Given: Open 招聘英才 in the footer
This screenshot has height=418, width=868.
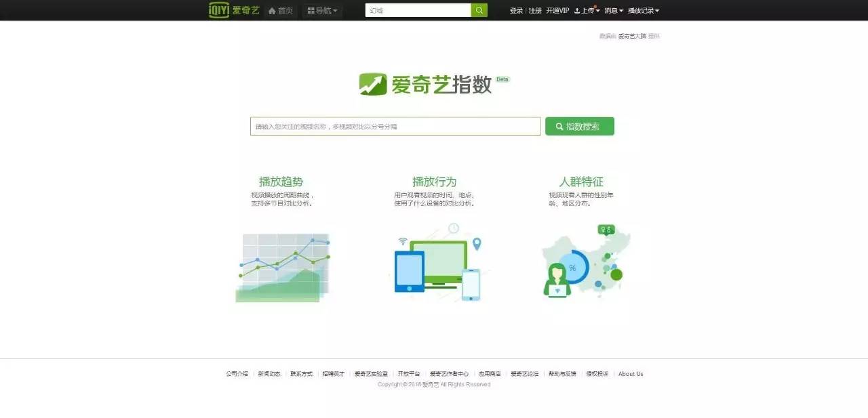Looking at the screenshot, I should tap(334, 374).
